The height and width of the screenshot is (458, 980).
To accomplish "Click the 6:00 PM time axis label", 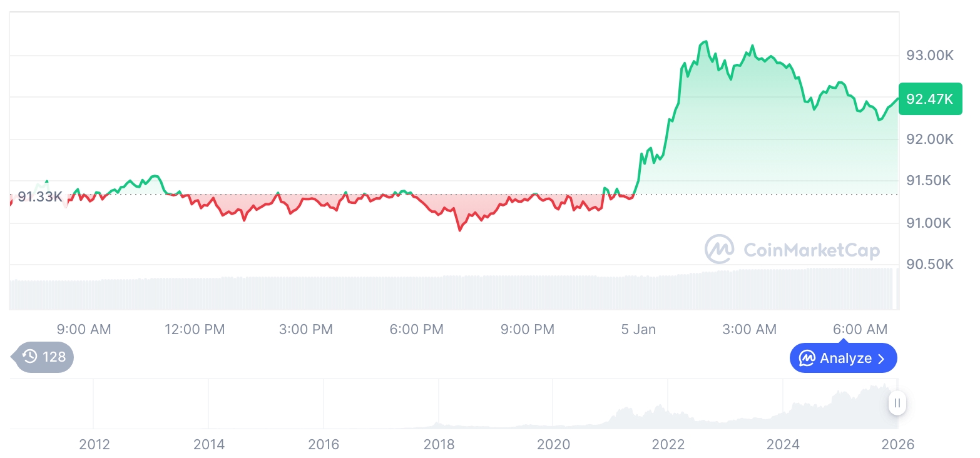I will coord(416,329).
